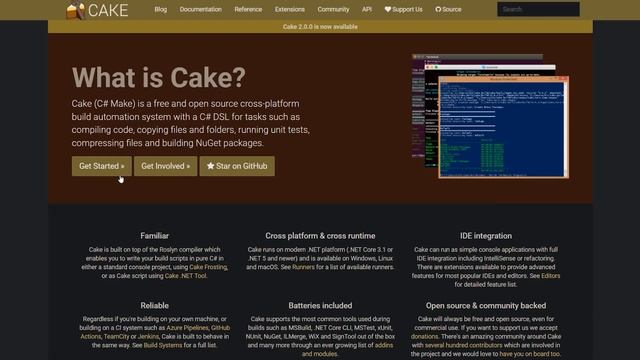This screenshot has height=360, width=640.
Task: Open the Extensions navigation item
Action: (x=290, y=9)
